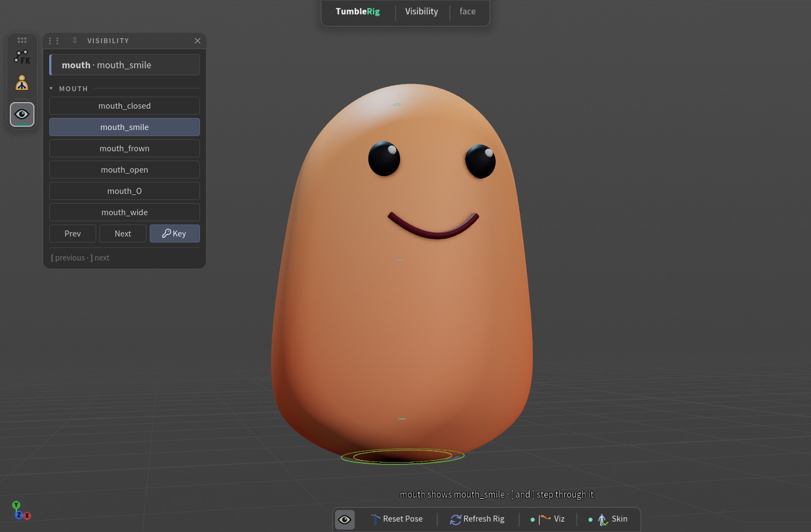This screenshot has width=811, height=532.
Task: Toggle the eye Visibility tool in left toolbar
Action: pyautogui.click(x=22, y=115)
